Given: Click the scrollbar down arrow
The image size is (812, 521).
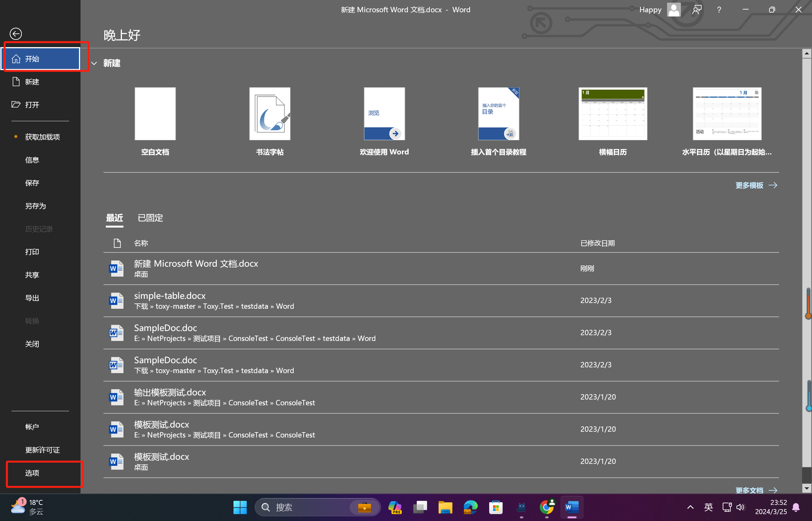Looking at the screenshot, I should 807,488.
